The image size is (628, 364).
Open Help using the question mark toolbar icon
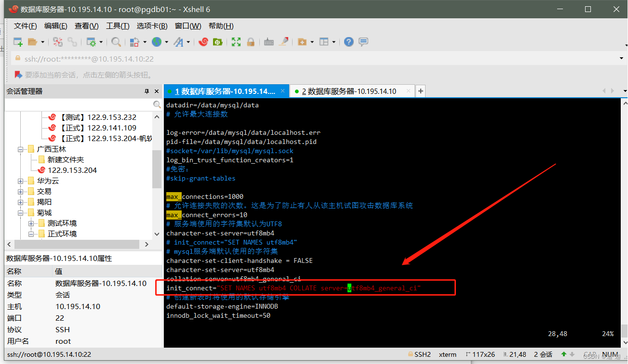coord(348,42)
